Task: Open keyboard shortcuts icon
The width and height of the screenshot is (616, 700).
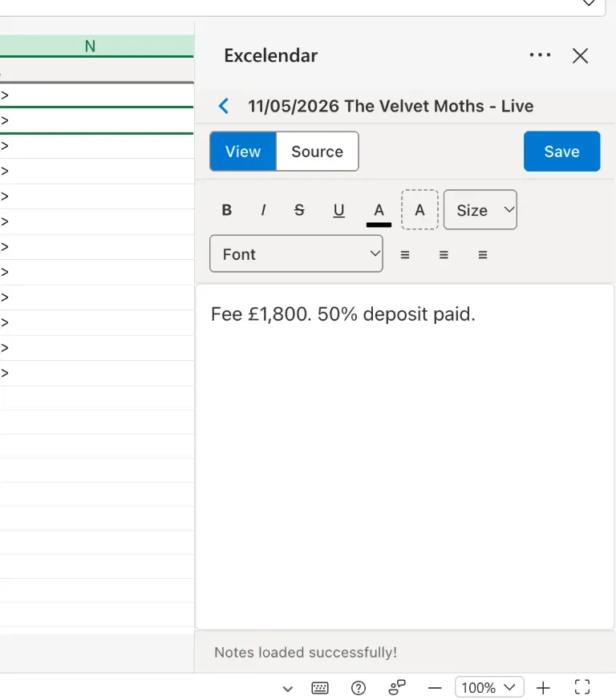Action: click(320, 688)
